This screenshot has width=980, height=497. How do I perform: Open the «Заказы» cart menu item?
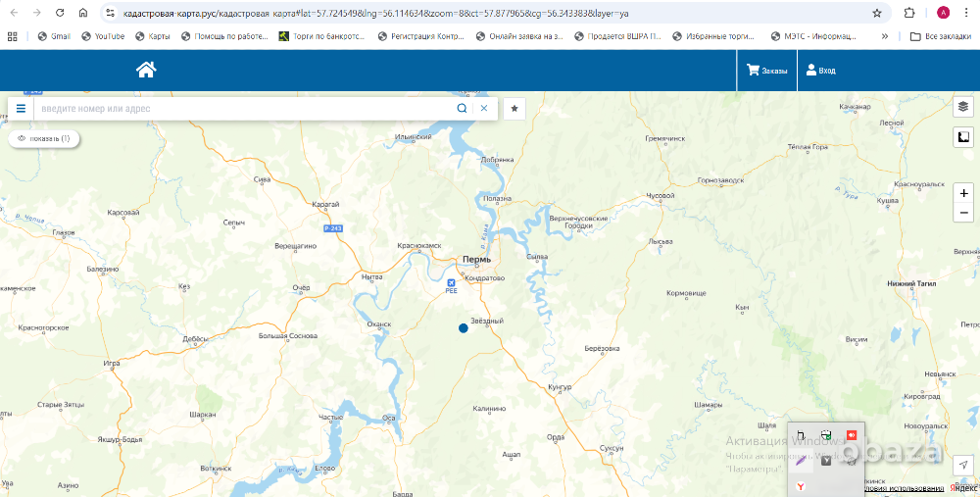pyautogui.click(x=766, y=71)
